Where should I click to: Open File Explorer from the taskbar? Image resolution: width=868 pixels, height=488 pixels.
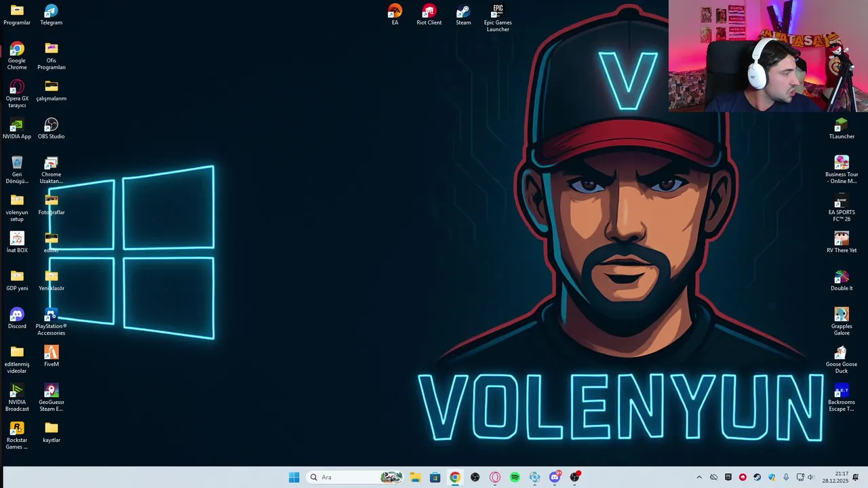tap(415, 477)
